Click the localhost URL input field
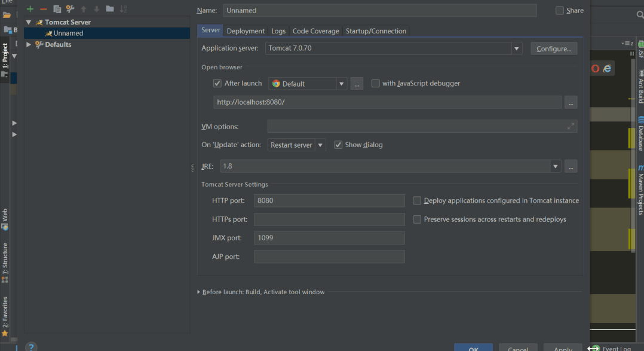This screenshot has height=351, width=644. [387, 102]
